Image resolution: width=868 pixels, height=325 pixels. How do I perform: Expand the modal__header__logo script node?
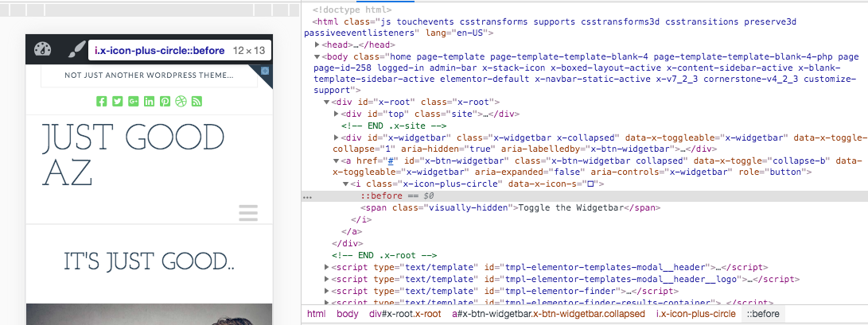(327, 279)
